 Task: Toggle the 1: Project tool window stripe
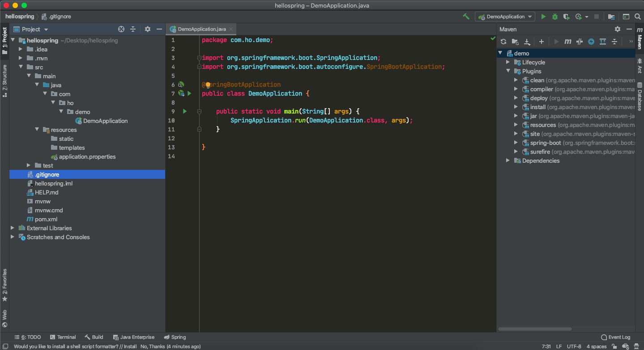4,41
